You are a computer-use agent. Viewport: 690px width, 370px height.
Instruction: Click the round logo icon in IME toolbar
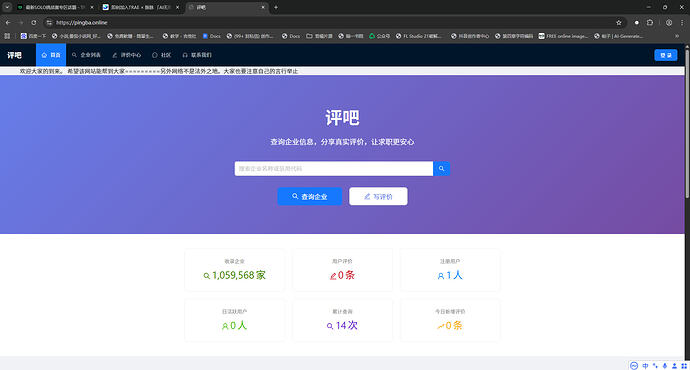click(x=634, y=366)
